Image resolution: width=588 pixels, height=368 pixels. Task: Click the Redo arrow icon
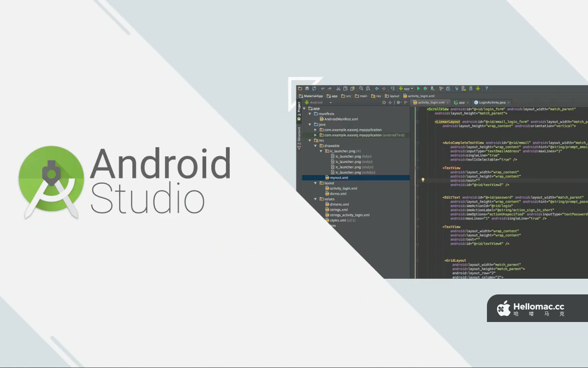[329, 89]
